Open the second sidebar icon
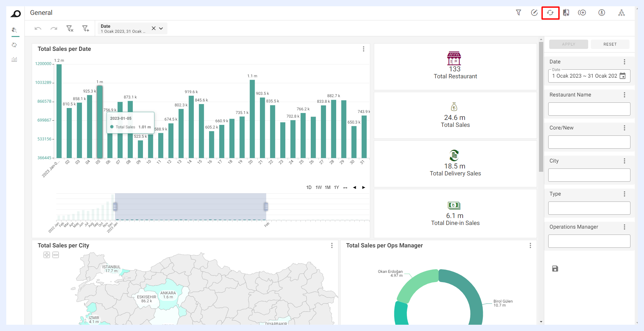The height and width of the screenshot is (331, 644). [14, 45]
